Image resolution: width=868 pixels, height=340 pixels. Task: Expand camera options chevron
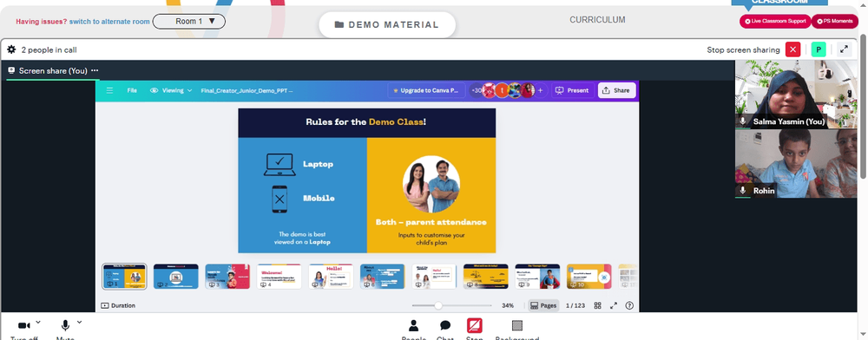coord(38,322)
